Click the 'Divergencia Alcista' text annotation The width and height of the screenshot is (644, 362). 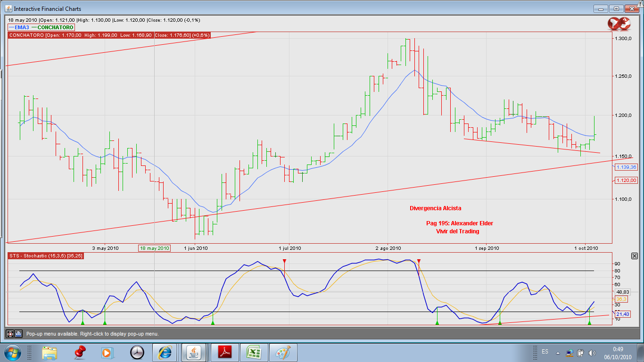tap(435, 208)
